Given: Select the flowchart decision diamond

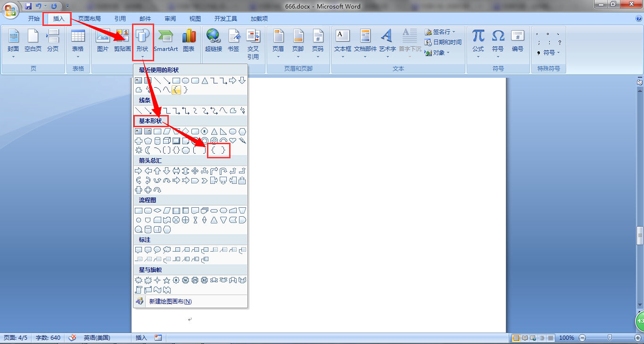Looking at the screenshot, I should [x=157, y=211].
